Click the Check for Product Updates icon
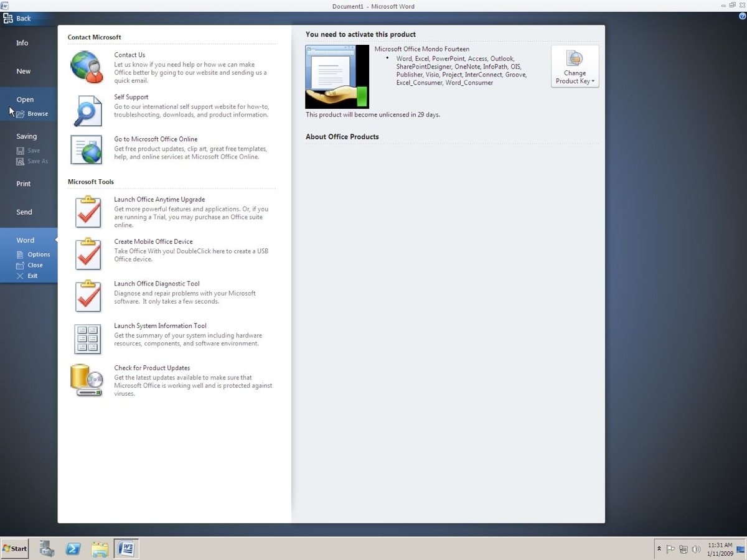Screen dimensions: 747x560 pos(87,380)
